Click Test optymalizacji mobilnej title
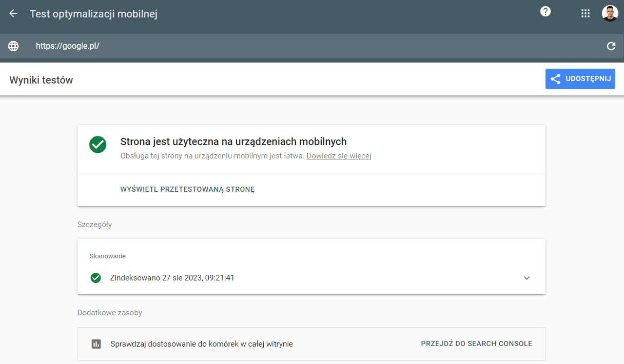The width and height of the screenshot is (624, 364). coord(93,14)
